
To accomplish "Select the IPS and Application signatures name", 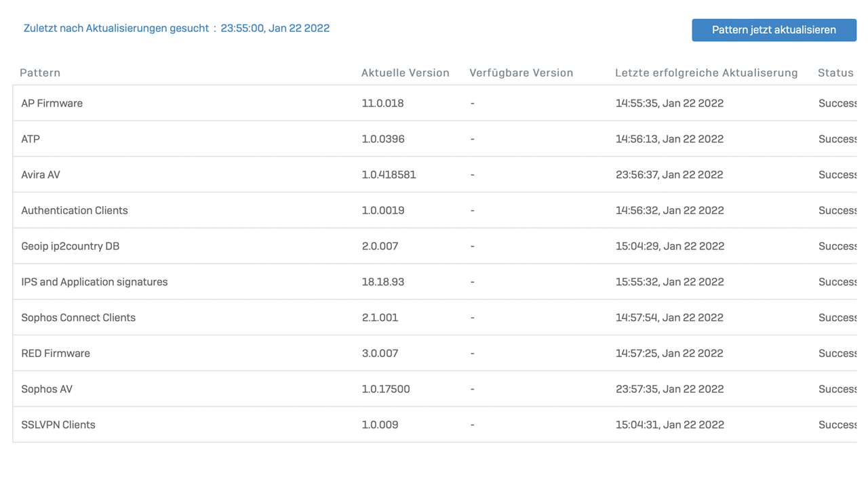I will click(x=94, y=282).
